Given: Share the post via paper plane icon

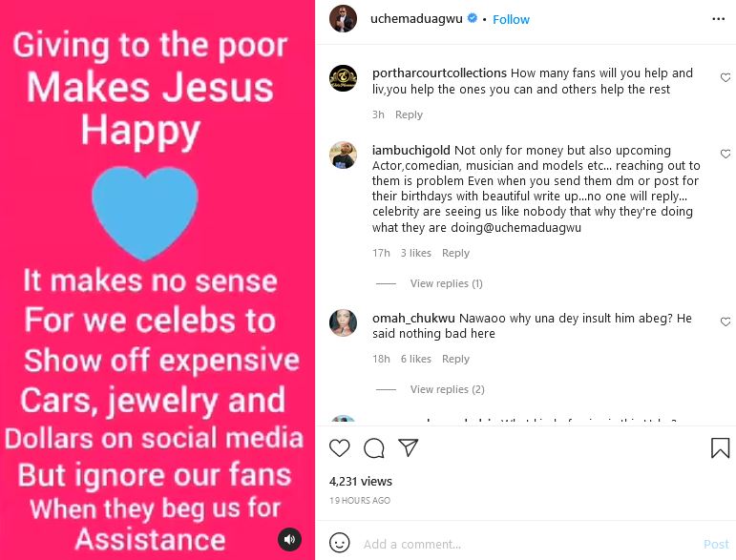Looking at the screenshot, I should coord(408,447).
